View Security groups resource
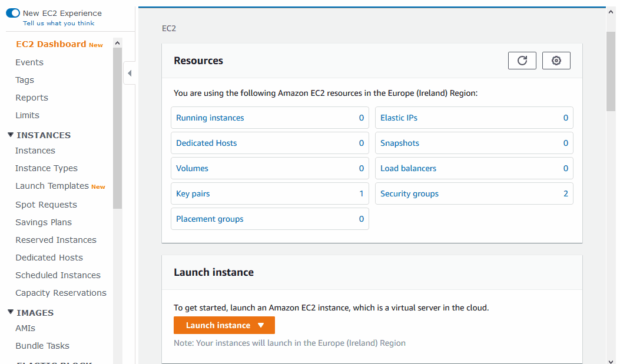620x364 pixels. point(409,193)
